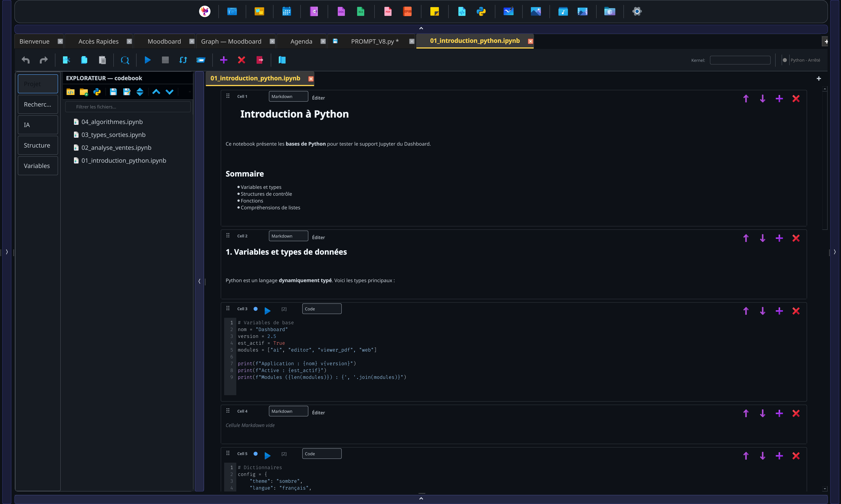Screen dimensions: 841x504
Task: Cut the selected cell with scissors icon
Action: pyautogui.click(x=67, y=60)
